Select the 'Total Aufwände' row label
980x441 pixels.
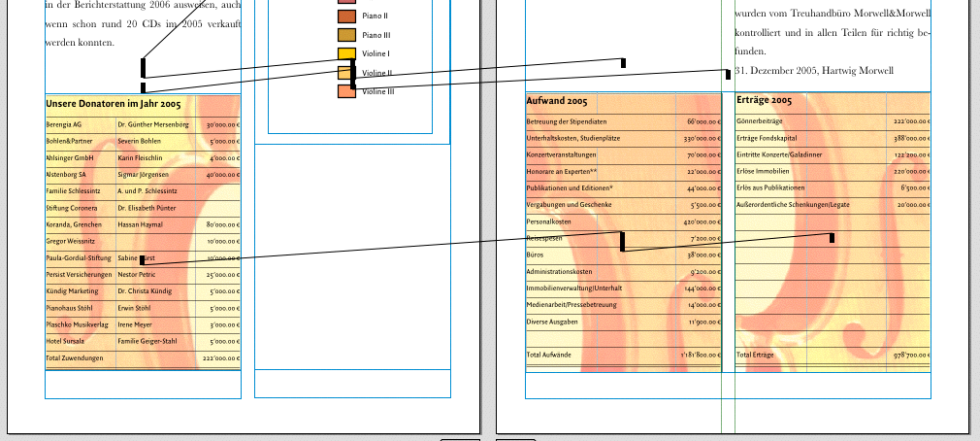click(548, 356)
